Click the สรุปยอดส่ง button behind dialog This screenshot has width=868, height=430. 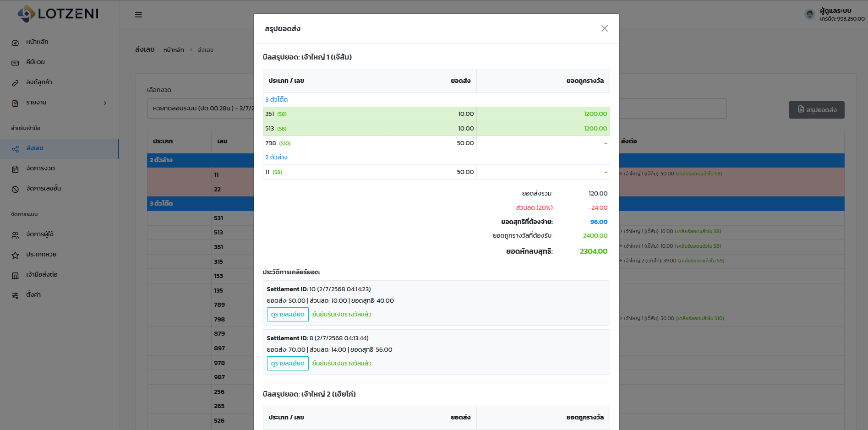pos(816,110)
